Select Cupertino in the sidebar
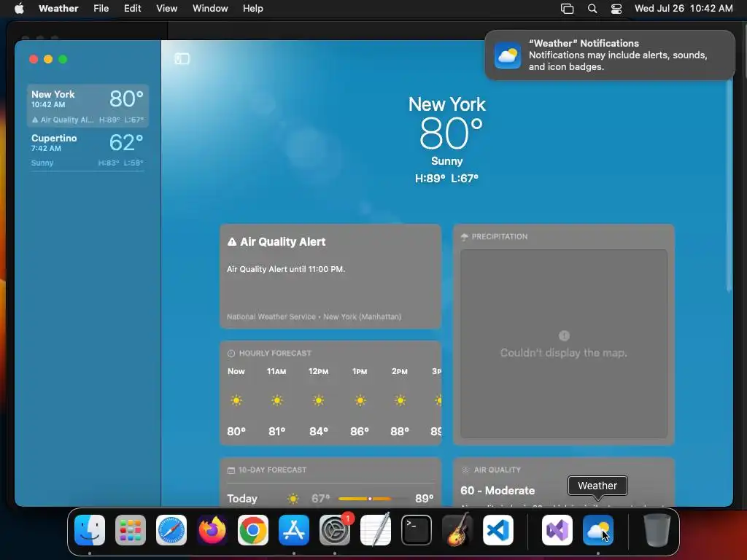The image size is (747, 560). click(88, 149)
